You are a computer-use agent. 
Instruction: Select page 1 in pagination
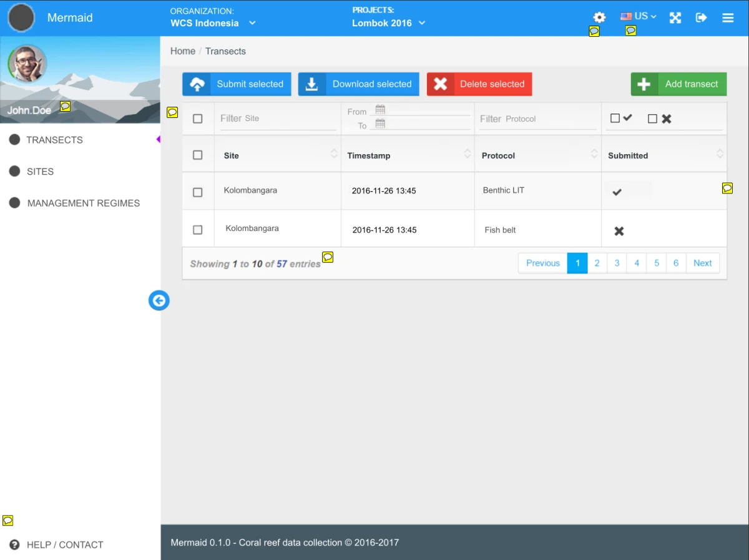(577, 263)
